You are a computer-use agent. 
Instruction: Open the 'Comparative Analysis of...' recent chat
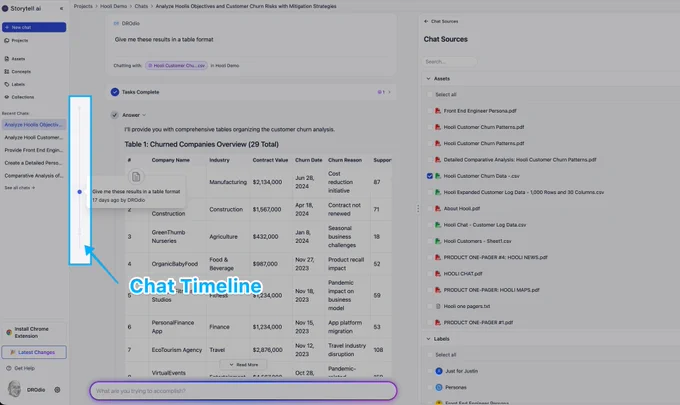click(34, 176)
